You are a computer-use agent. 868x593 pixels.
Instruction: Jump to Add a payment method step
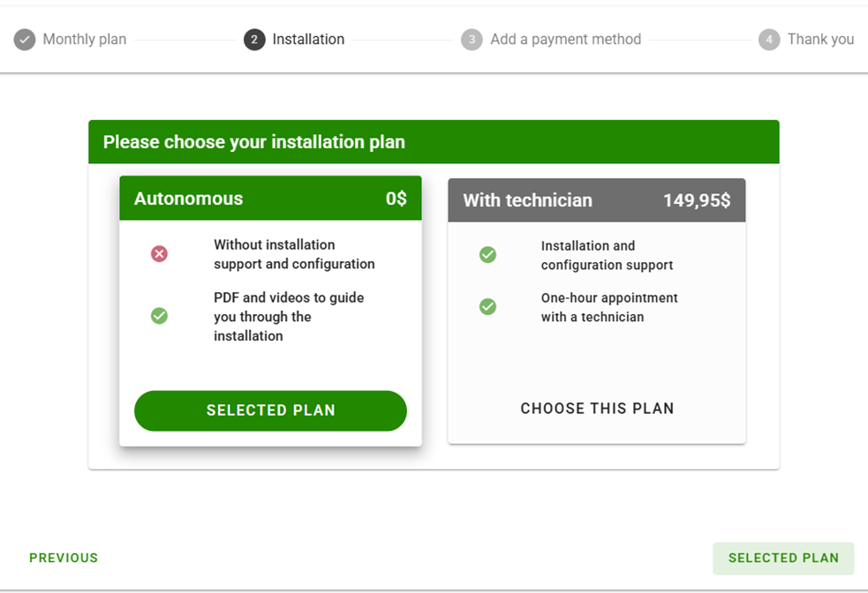(565, 40)
